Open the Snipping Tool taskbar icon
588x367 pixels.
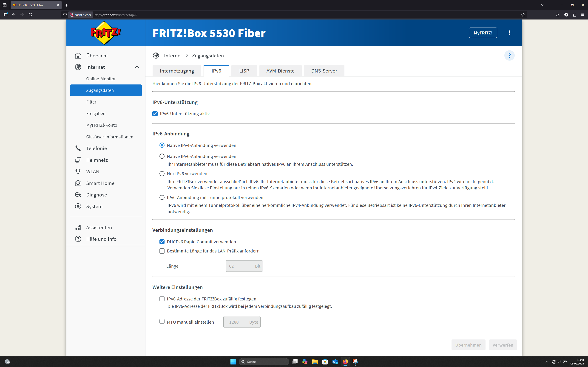point(355,362)
